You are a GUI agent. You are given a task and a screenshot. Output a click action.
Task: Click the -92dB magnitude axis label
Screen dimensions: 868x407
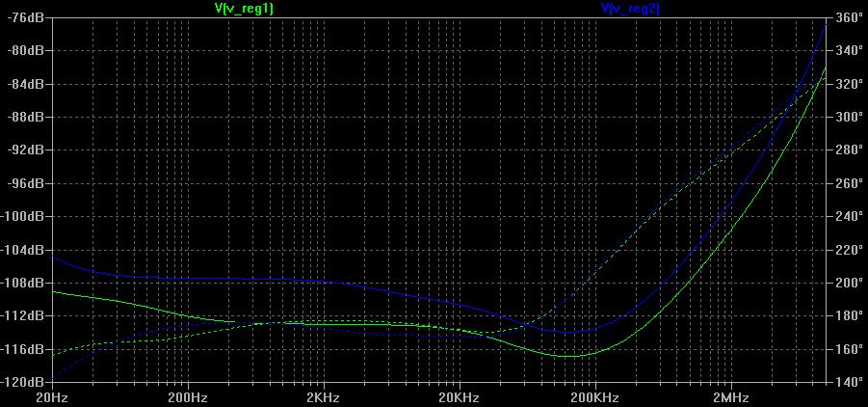point(25,149)
